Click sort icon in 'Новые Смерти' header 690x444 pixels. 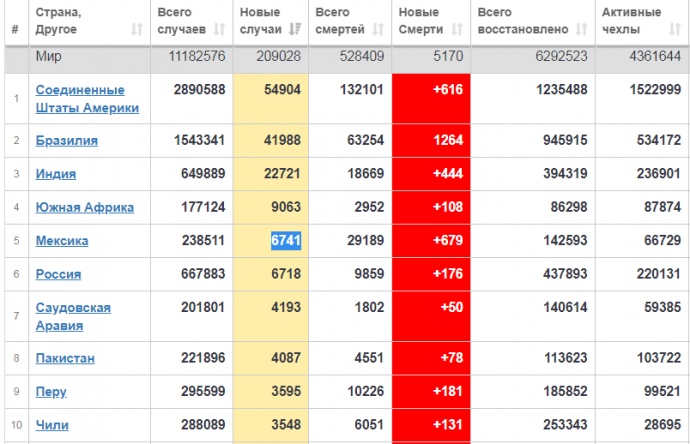457,29
